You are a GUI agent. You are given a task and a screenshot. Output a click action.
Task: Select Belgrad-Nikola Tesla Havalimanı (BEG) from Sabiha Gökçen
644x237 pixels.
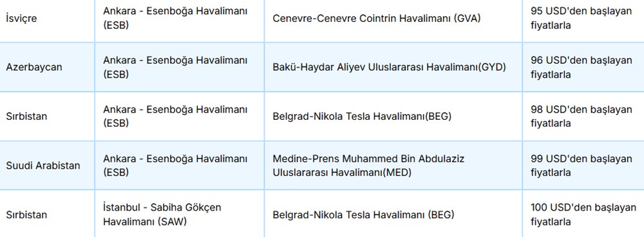point(363,214)
